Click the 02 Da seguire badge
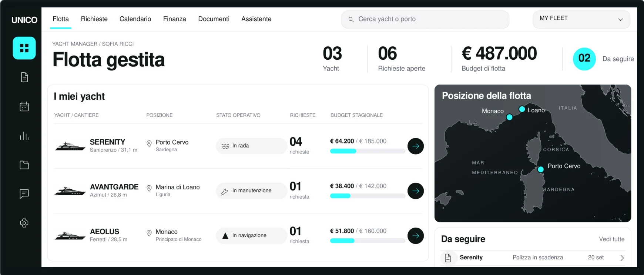The image size is (644, 275). click(x=584, y=59)
